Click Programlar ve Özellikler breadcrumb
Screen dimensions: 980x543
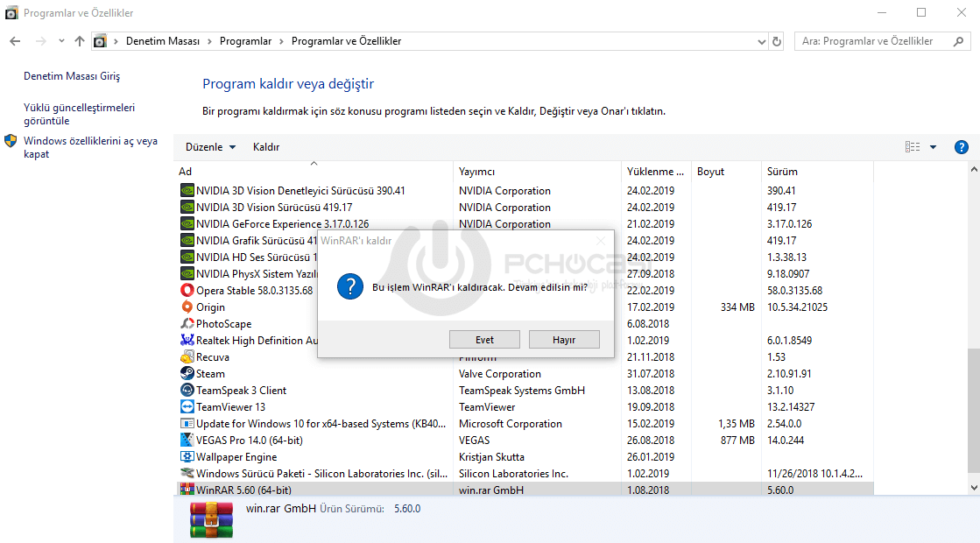click(346, 41)
